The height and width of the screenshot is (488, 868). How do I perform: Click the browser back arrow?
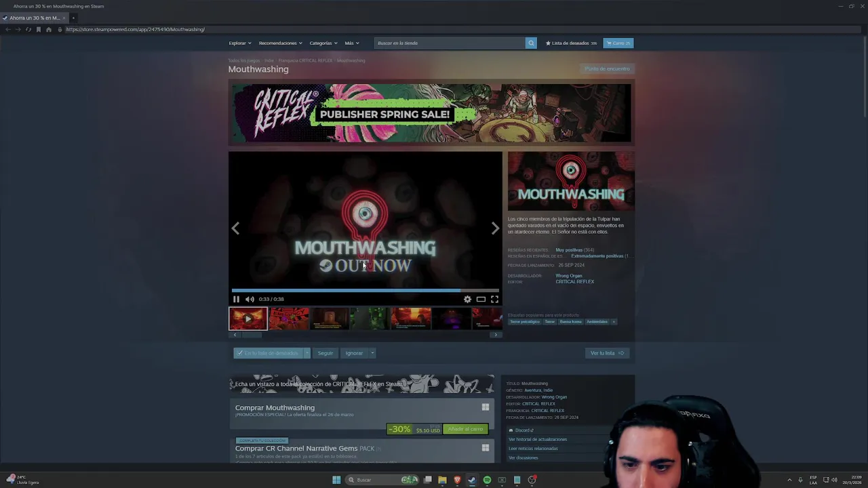[x=7, y=30]
